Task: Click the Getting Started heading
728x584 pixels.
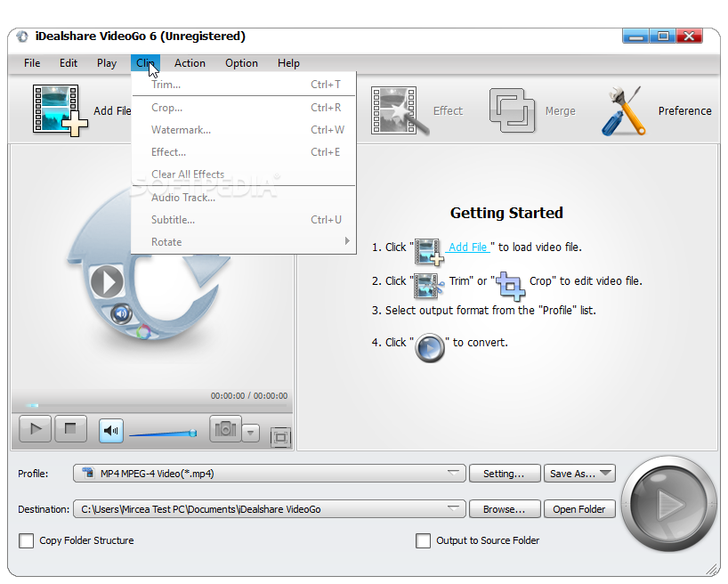Action: (506, 213)
